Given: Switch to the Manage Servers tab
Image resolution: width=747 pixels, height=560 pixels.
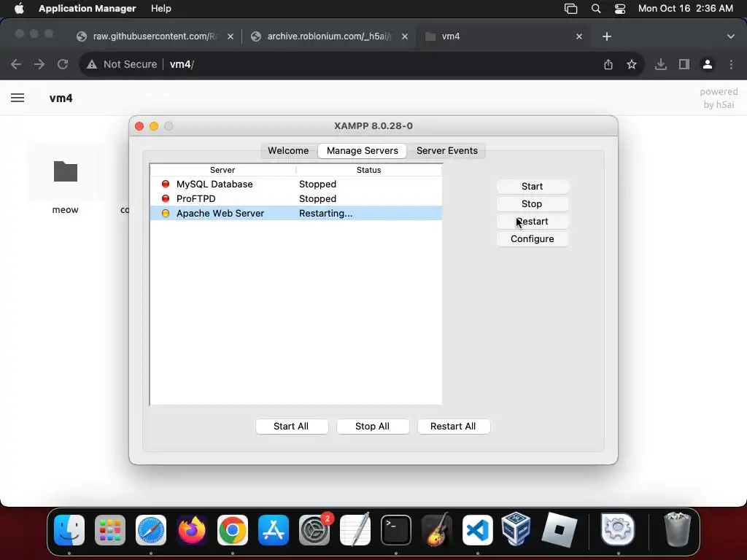Looking at the screenshot, I should coord(362,150).
